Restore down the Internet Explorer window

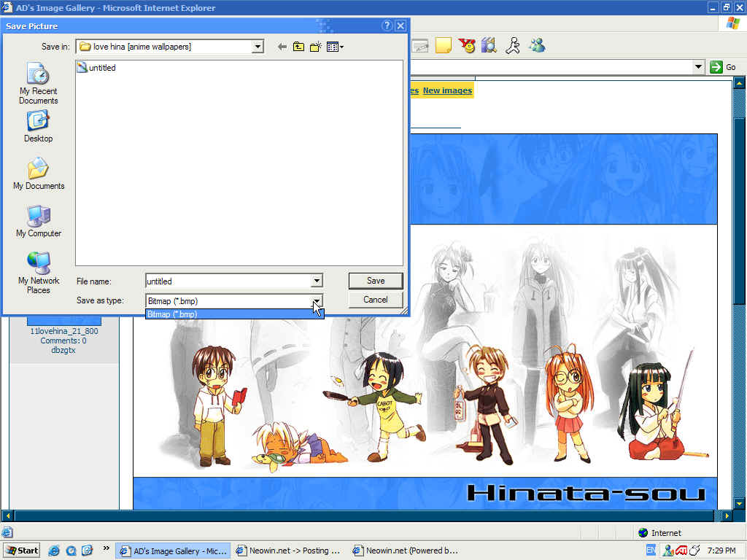[726, 7]
